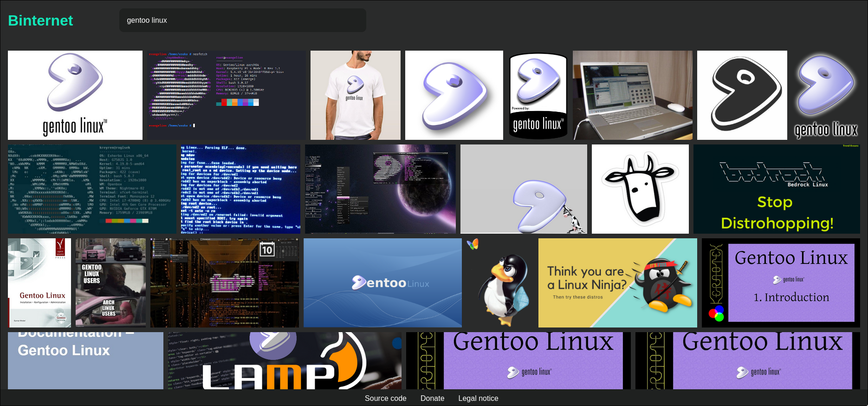Open the glowing Gentoo logo on dark background

826,95
